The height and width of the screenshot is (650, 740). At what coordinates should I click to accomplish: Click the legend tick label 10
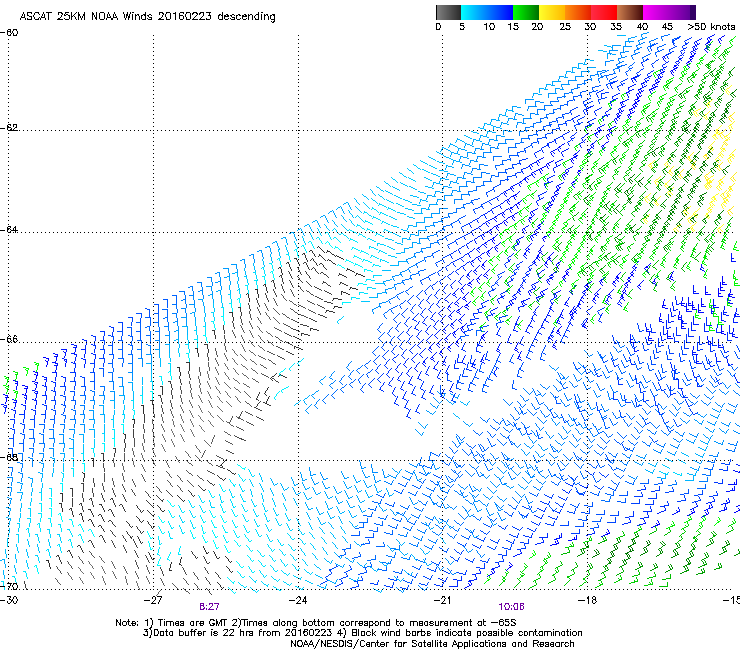pyautogui.click(x=489, y=27)
